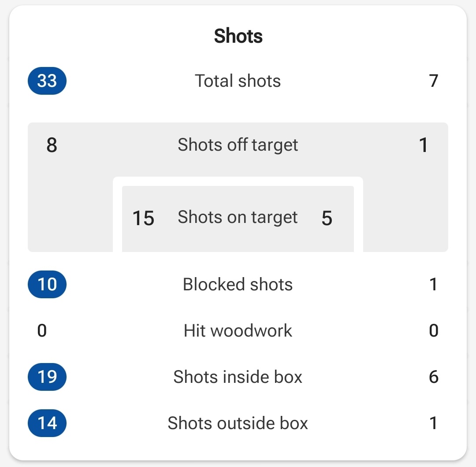
Task: Select the away blocked shots value 1
Action: point(434,284)
